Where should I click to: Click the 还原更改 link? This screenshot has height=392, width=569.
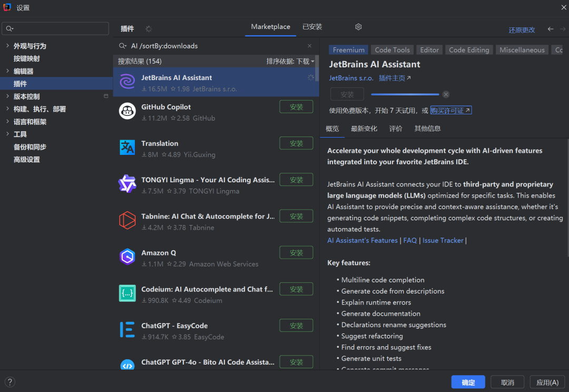522,30
